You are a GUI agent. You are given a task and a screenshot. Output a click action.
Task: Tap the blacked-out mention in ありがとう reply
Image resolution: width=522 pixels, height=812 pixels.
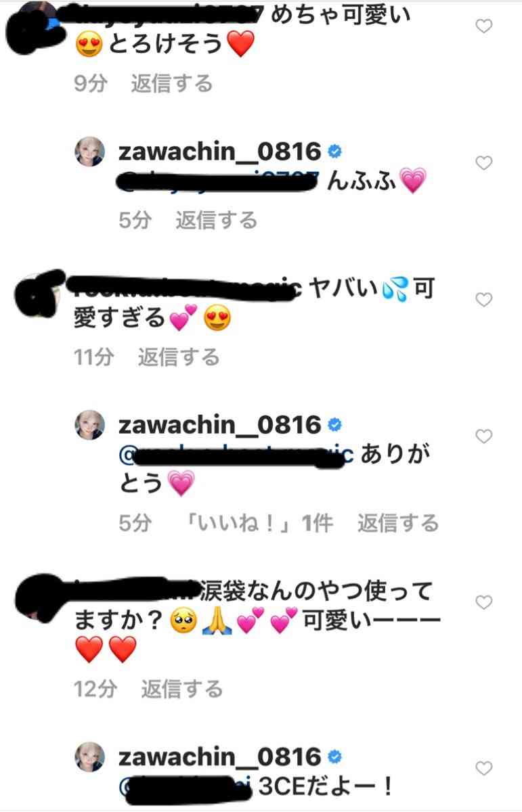[x=236, y=455]
